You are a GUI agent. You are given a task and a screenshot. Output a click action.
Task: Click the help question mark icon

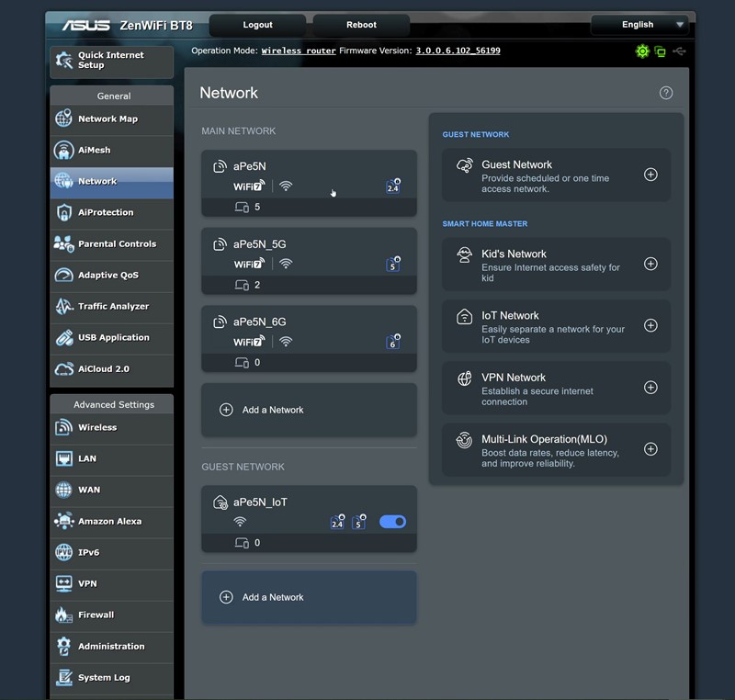click(666, 93)
